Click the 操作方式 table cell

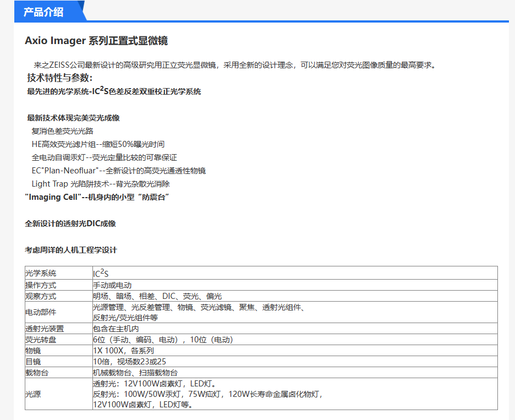[x=59, y=285]
